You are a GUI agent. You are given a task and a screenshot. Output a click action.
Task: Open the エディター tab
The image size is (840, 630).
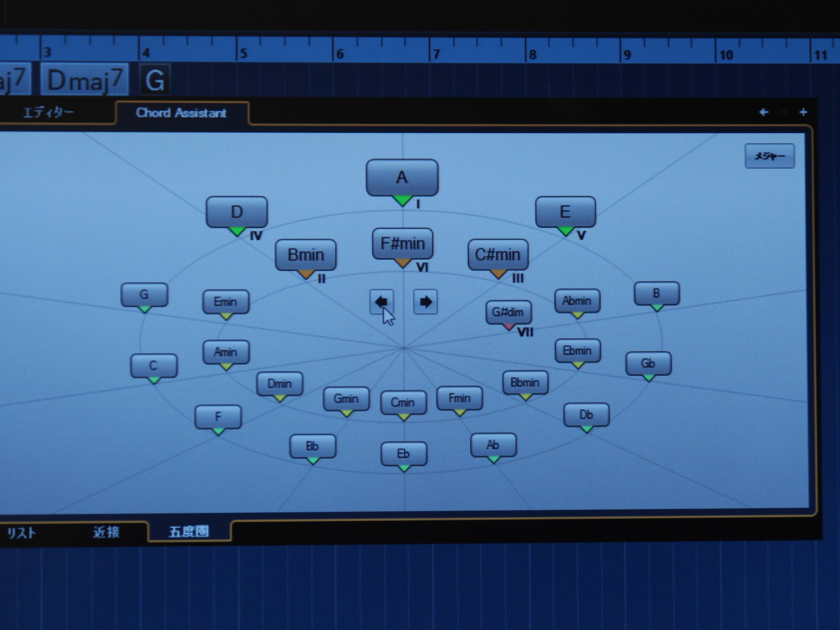[49, 112]
